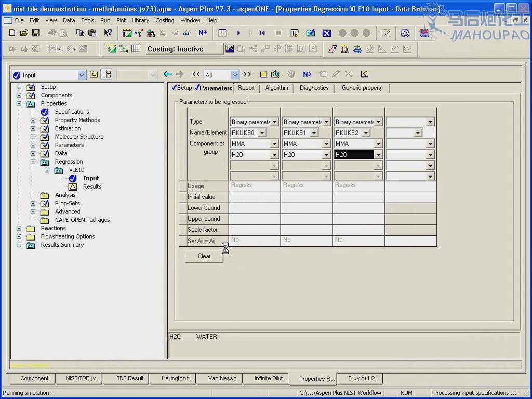Screen dimensions: 532x399
Task: Click the yellow comments note icon
Action: pos(263,74)
